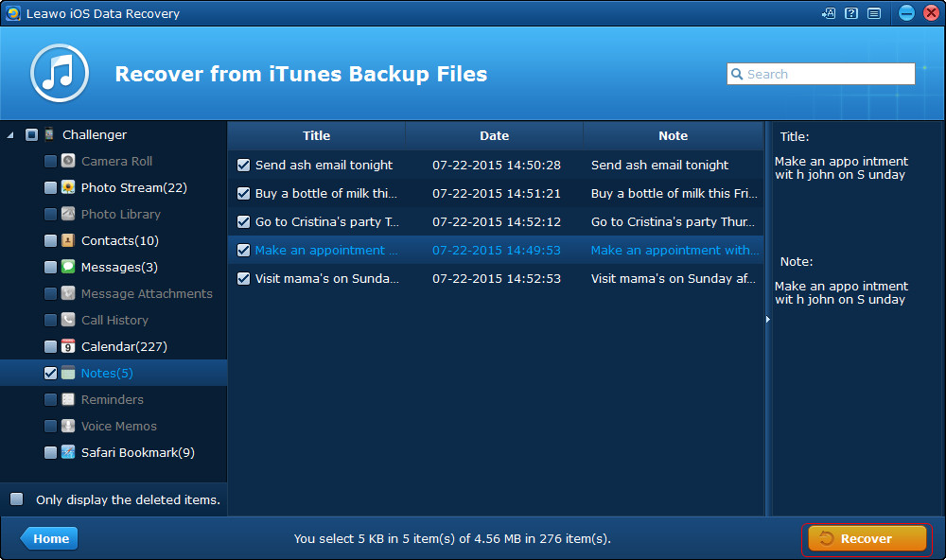The image size is (946, 560).
Task: Click the date 07-22-2015 14:49:53
Action: (x=497, y=250)
